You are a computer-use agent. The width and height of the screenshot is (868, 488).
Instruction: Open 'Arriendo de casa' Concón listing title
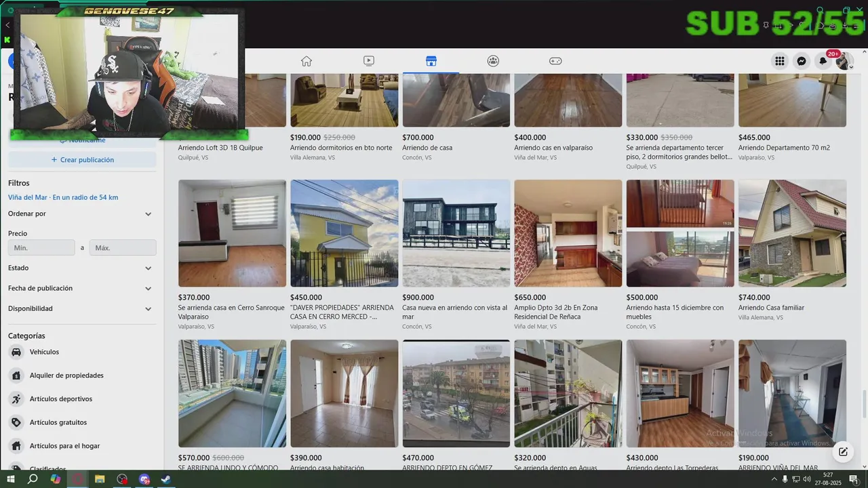tap(427, 148)
